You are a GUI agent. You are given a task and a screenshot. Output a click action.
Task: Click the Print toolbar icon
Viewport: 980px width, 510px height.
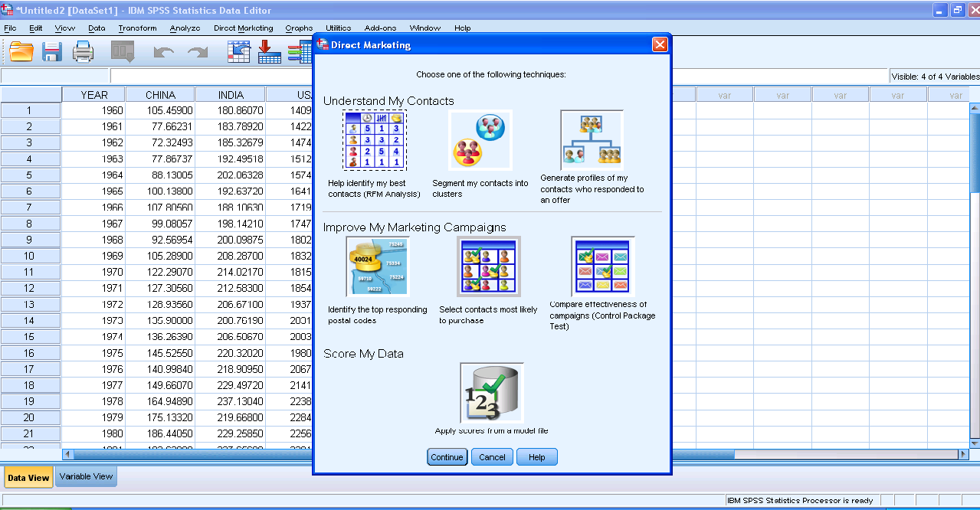click(83, 51)
